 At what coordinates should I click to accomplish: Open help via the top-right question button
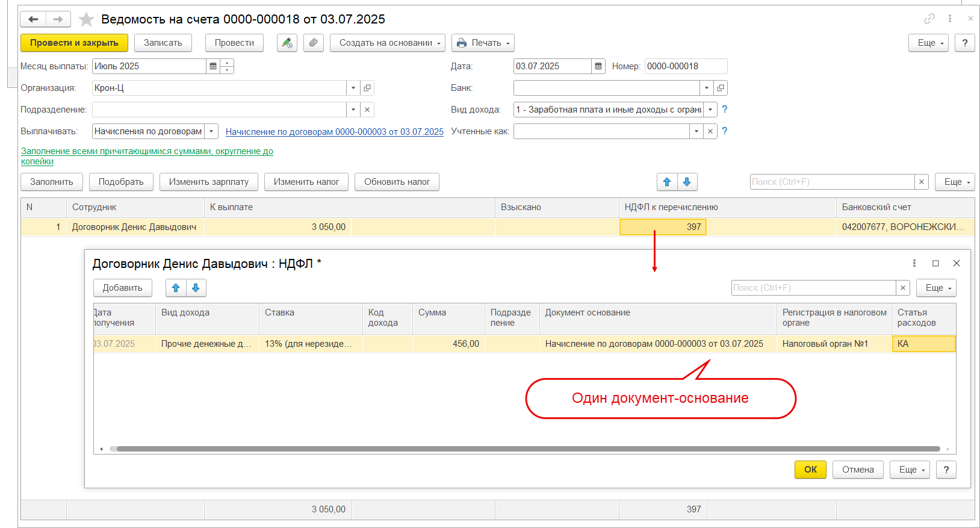pos(965,43)
